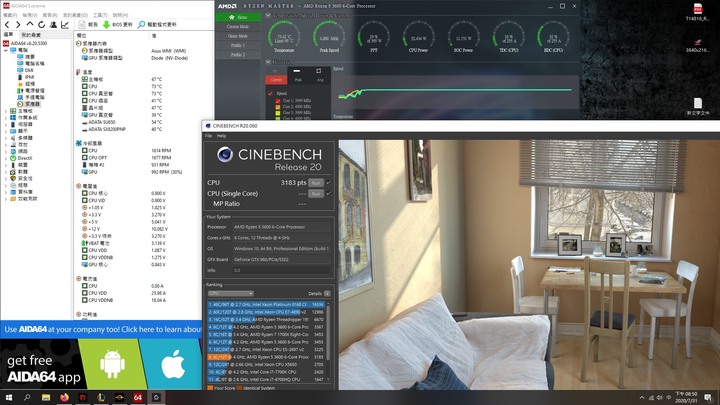Run the Cinebench CPU (Single Core) test

click(x=316, y=194)
